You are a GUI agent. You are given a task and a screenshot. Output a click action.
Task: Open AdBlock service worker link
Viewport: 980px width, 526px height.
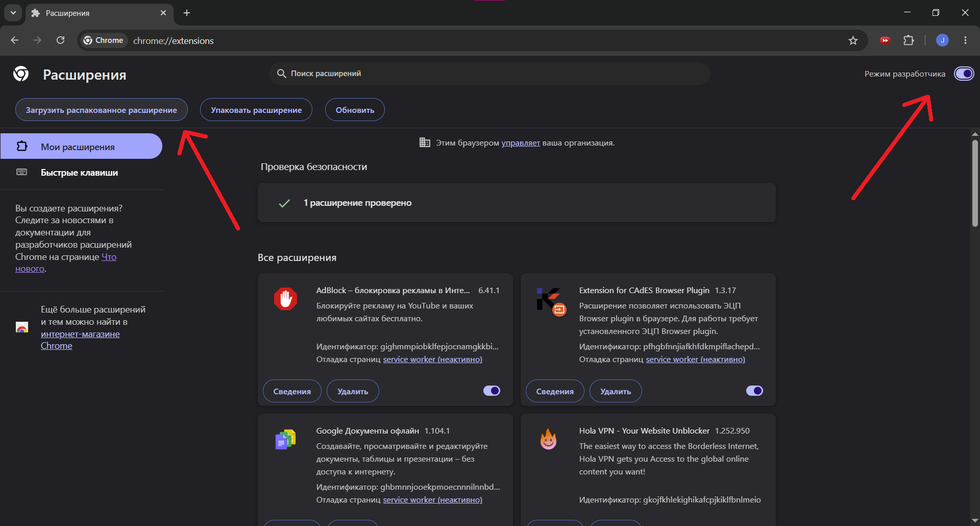tap(432, 360)
